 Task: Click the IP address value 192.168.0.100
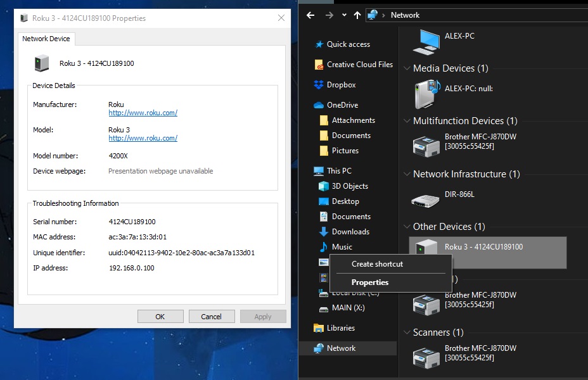click(132, 268)
